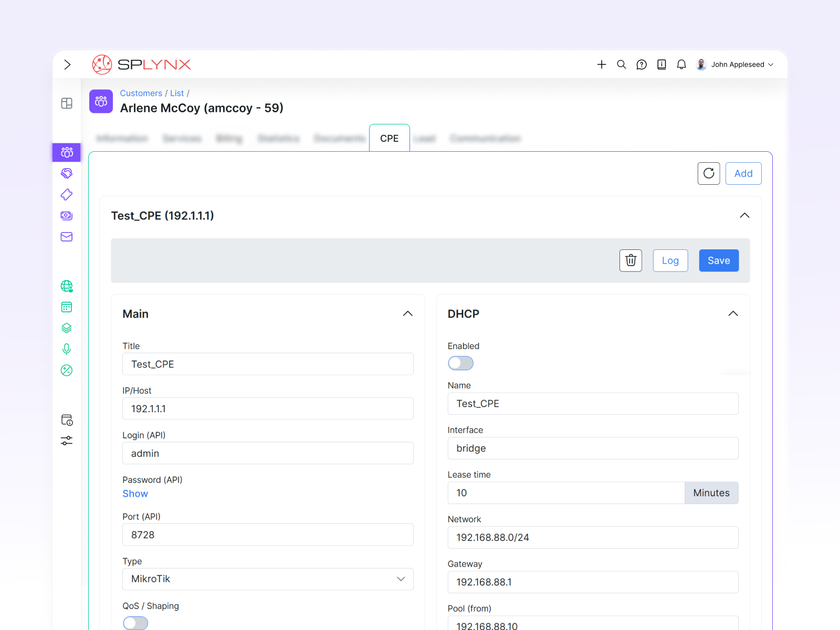Collapse the DHCP section chevron
Screen dimensions: 840x630
coord(733,314)
